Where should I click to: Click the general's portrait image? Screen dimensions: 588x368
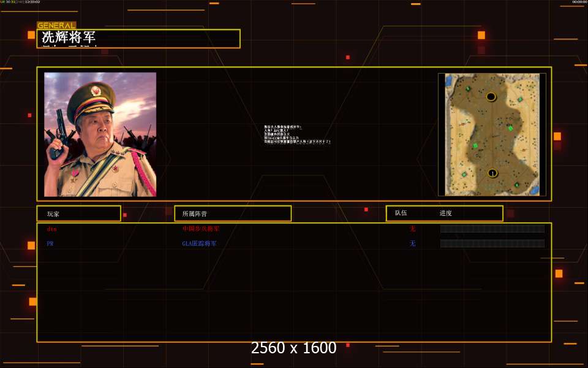tap(100, 134)
